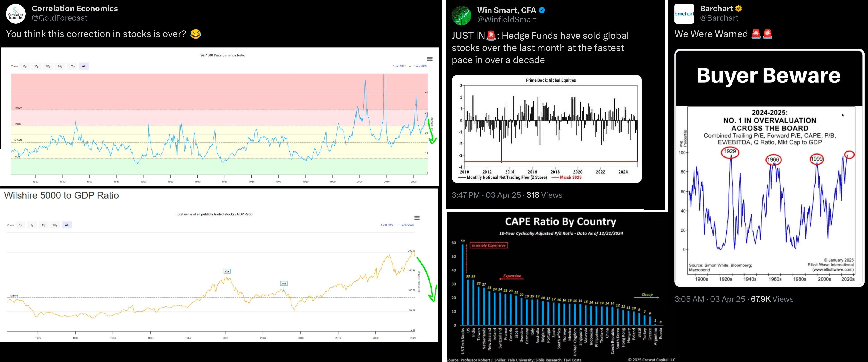868x362 pixels.
Task: Click the Win Smart profile avatar
Action: (x=461, y=16)
